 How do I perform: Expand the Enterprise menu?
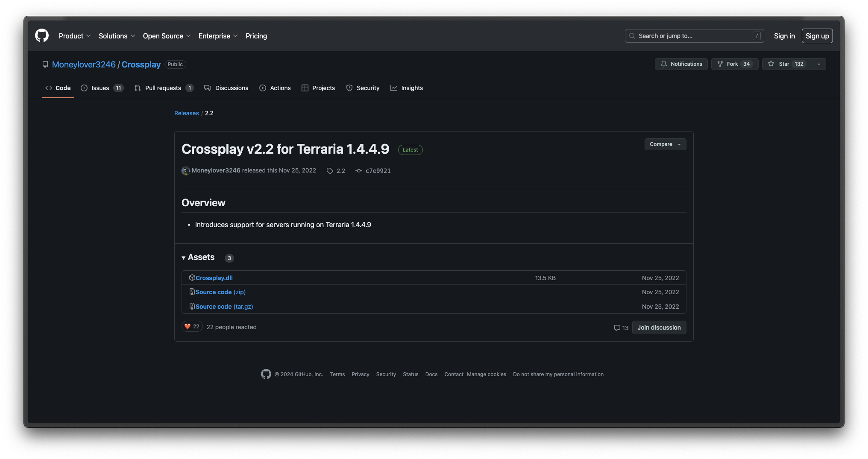coord(218,36)
